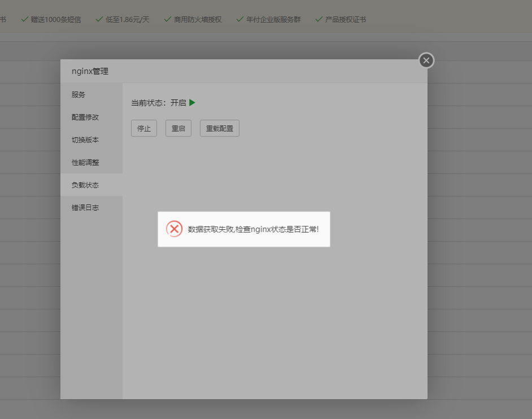
Task: Click the 停止 button
Action: [x=144, y=128]
